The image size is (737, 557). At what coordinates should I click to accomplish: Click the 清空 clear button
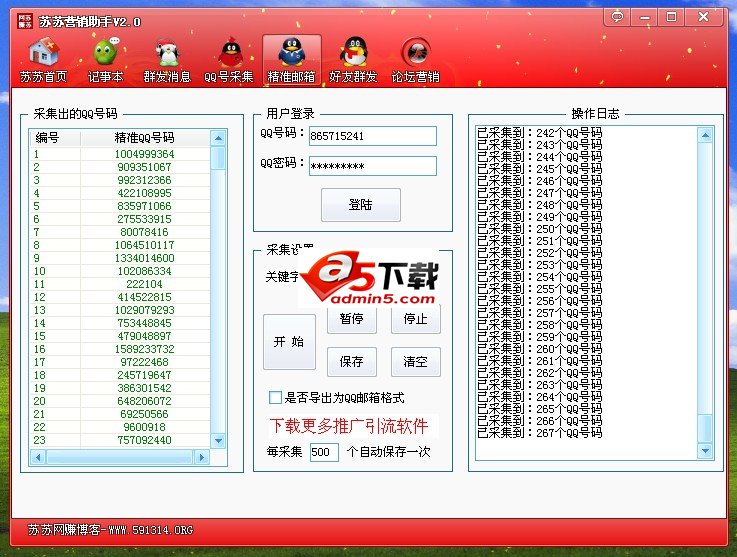click(416, 361)
